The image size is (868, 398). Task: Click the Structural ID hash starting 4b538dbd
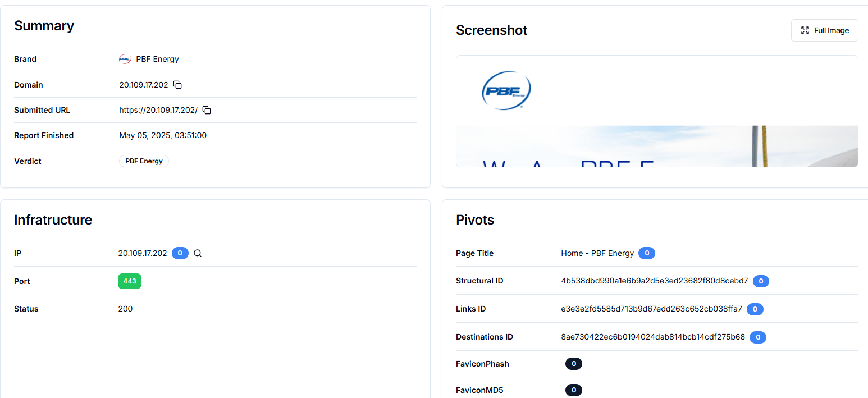[x=655, y=281]
